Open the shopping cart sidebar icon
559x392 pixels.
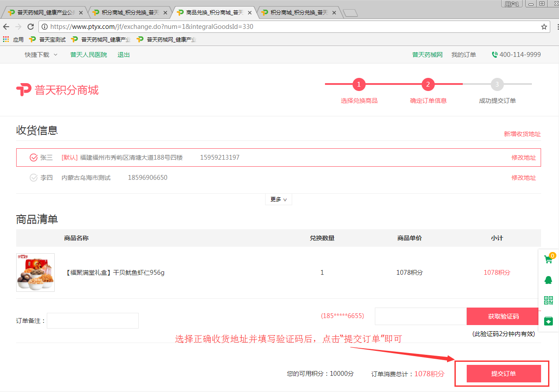pos(549,259)
